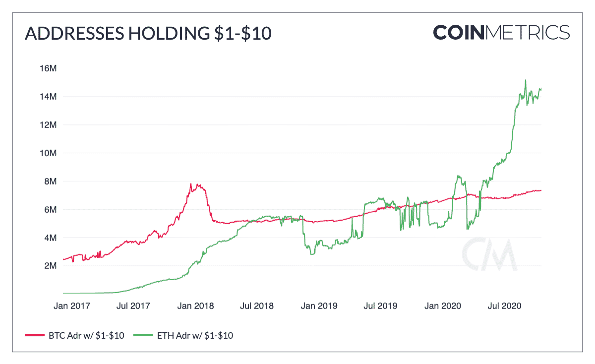Select the Jul 2018 x-axis label

(x=256, y=306)
